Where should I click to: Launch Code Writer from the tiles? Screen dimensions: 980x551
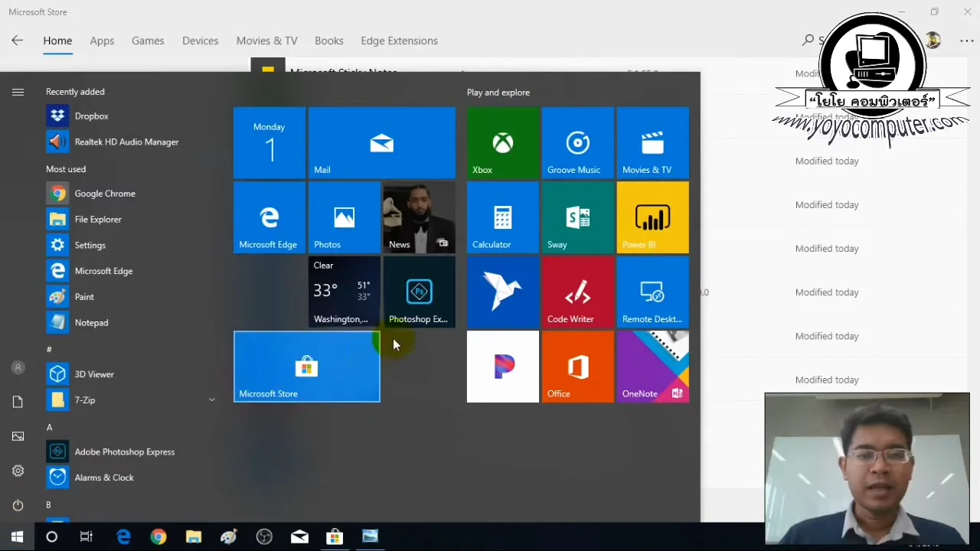(x=577, y=292)
